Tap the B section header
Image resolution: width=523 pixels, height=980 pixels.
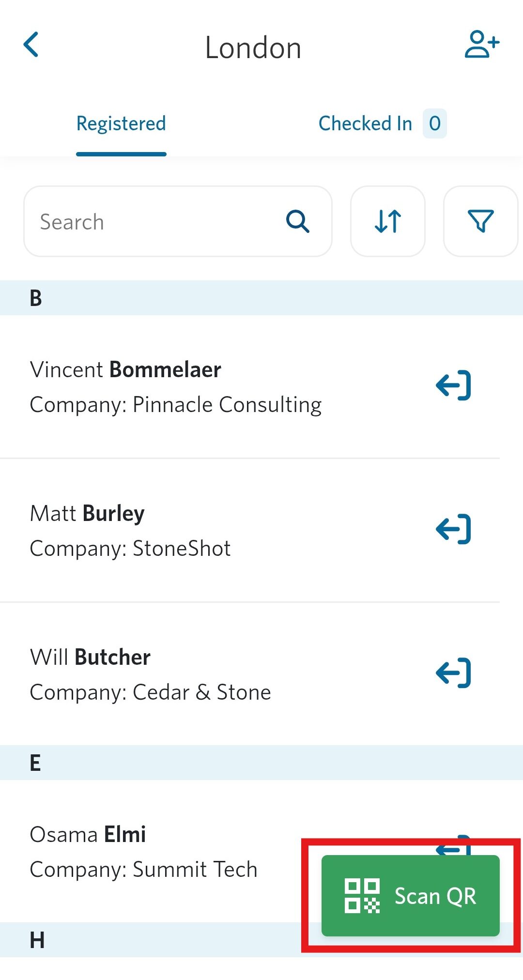261,298
